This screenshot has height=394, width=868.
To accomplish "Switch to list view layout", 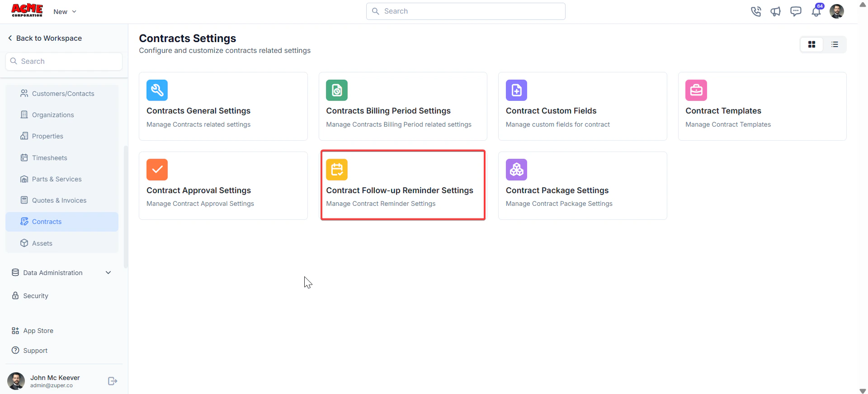I will click(x=835, y=44).
